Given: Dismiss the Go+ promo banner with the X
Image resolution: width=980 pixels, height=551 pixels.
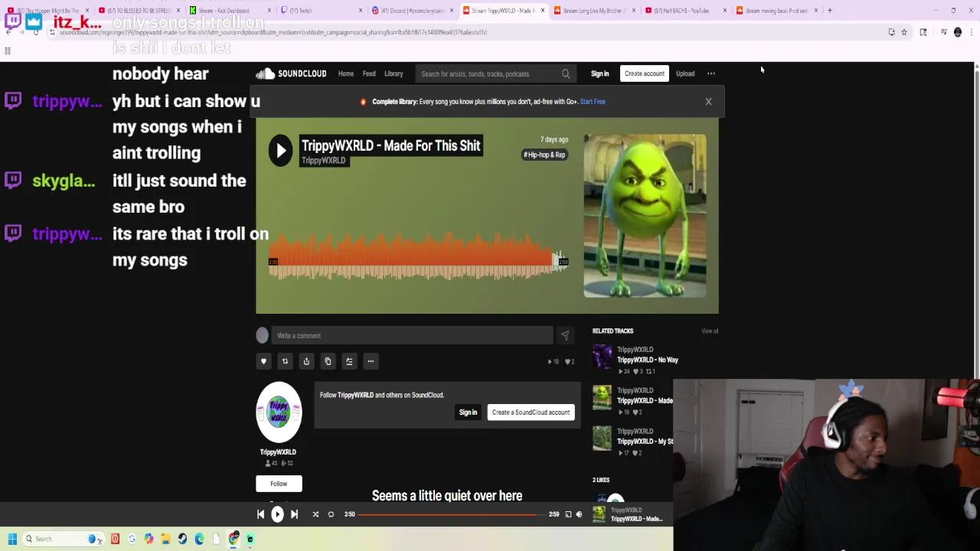Looking at the screenshot, I should [x=708, y=101].
